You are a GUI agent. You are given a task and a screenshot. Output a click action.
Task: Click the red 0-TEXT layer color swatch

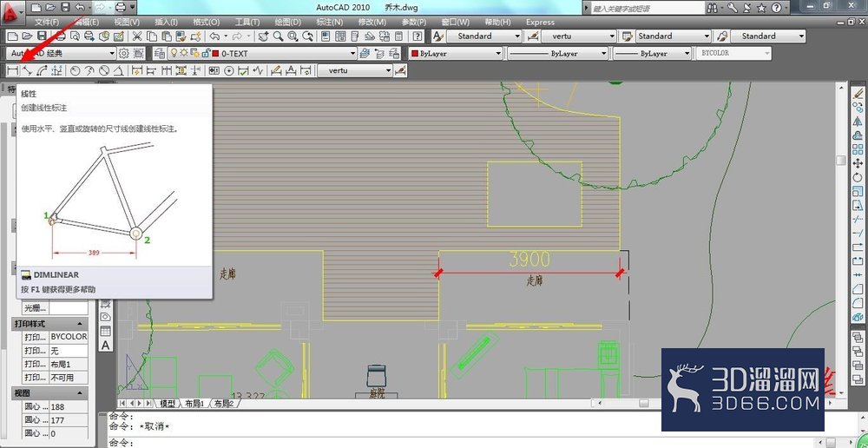[x=216, y=53]
